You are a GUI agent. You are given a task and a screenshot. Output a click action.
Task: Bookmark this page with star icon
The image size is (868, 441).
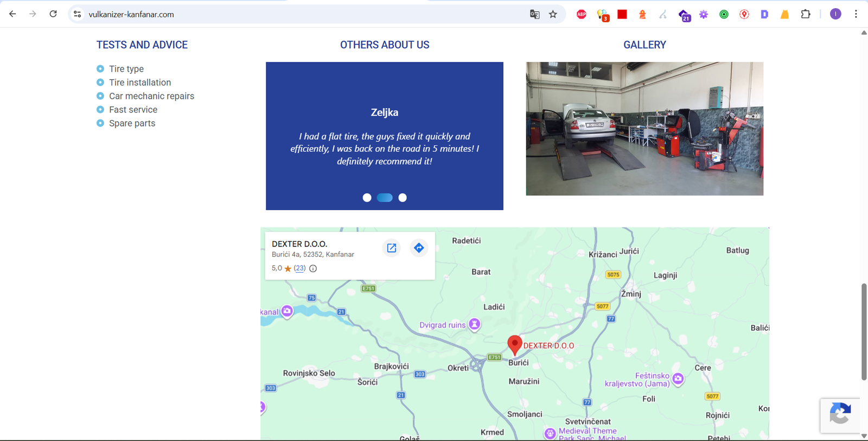click(553, 15)
